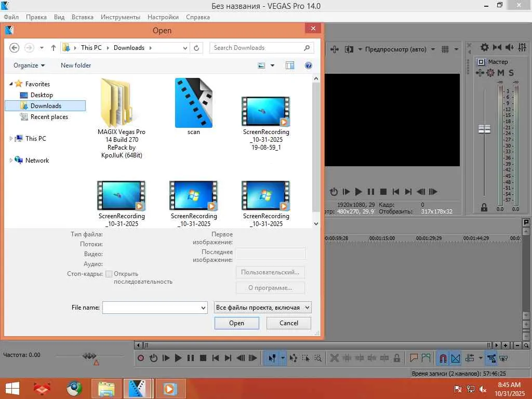532x399 pixels.
Task: Click Play in preview window transport
Action: tap(358, 192)
